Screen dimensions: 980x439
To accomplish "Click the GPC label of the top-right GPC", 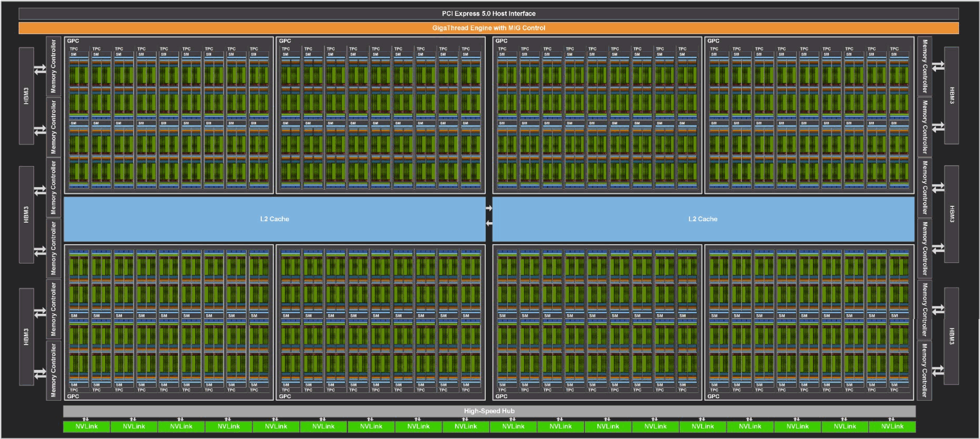I will coord(713,41).
